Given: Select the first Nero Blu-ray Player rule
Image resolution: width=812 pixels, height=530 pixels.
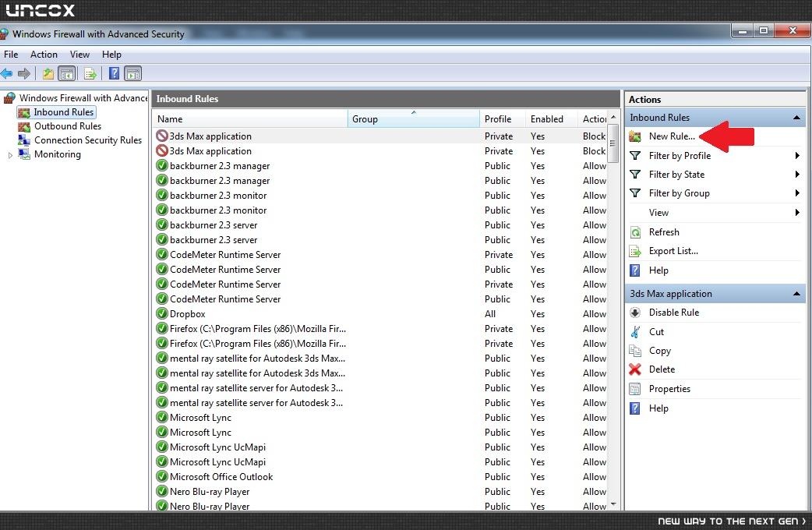Looking at the screenshot, I should tap(380, 492).
